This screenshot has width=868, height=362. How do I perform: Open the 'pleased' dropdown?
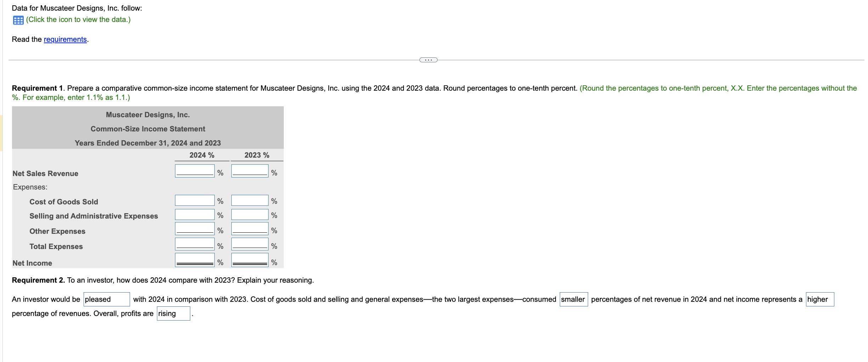pyautogui.click(x=107, y=299)
